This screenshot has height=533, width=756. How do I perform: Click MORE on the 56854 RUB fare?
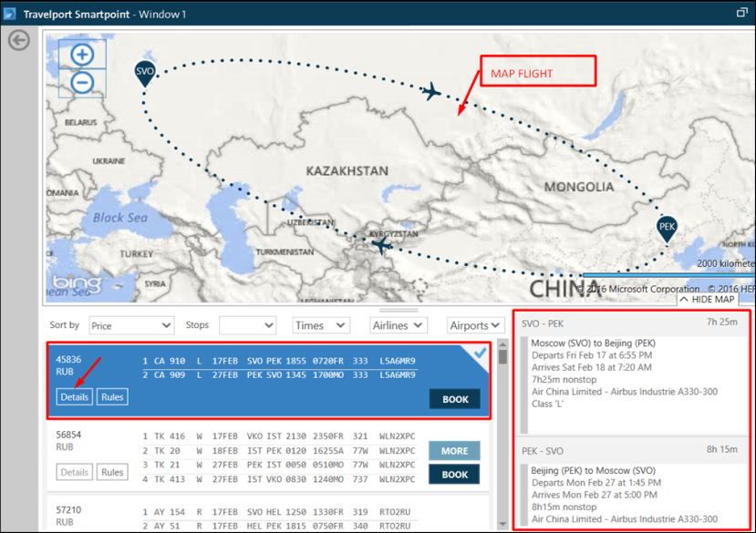tap(454, 451)
